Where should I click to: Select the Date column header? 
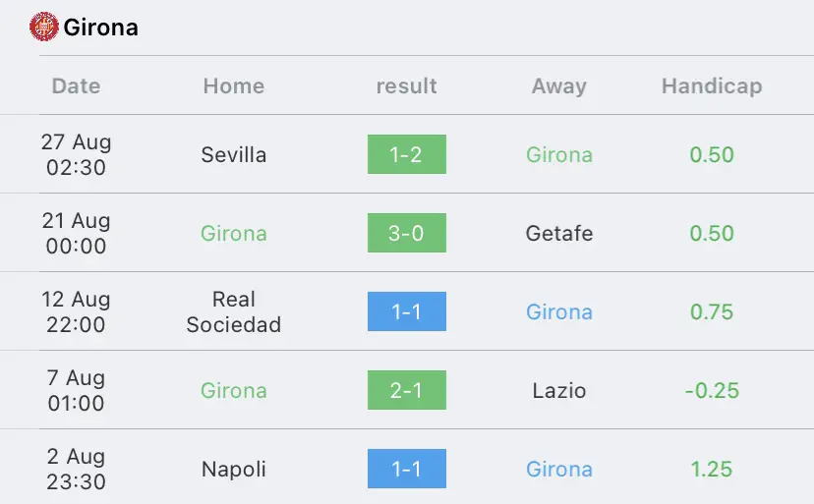tap(76, 85)
